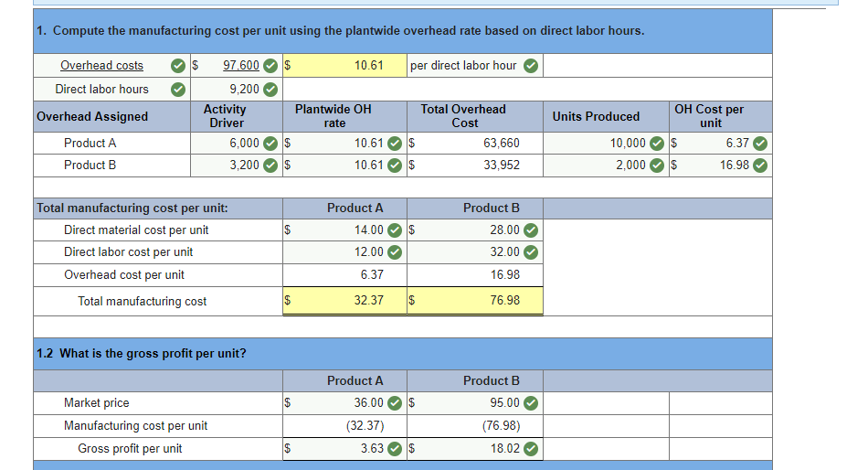Click the checkmark next to 10,000 units

click(657, 144)
